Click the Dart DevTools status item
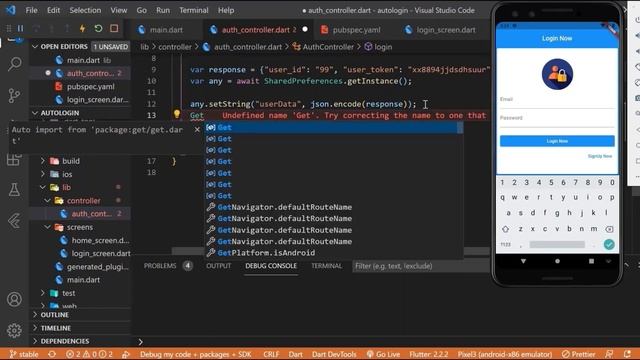 (334, 354)
